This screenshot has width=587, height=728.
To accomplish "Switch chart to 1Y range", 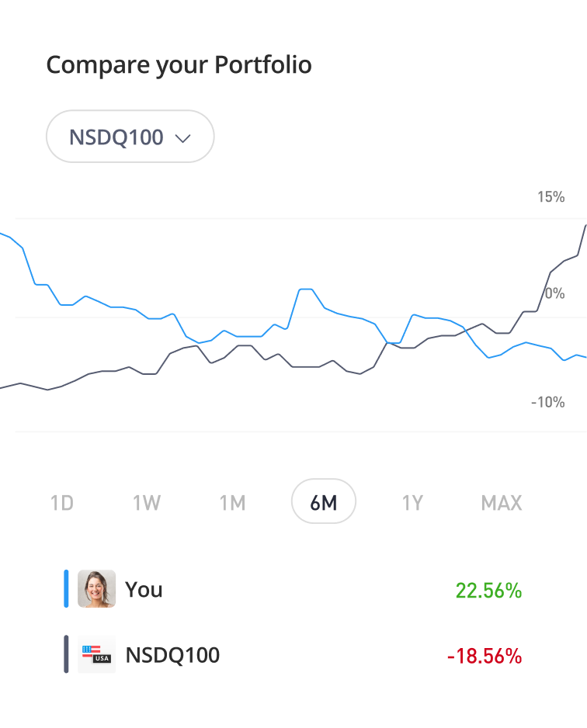I will [x=412, y=503].
